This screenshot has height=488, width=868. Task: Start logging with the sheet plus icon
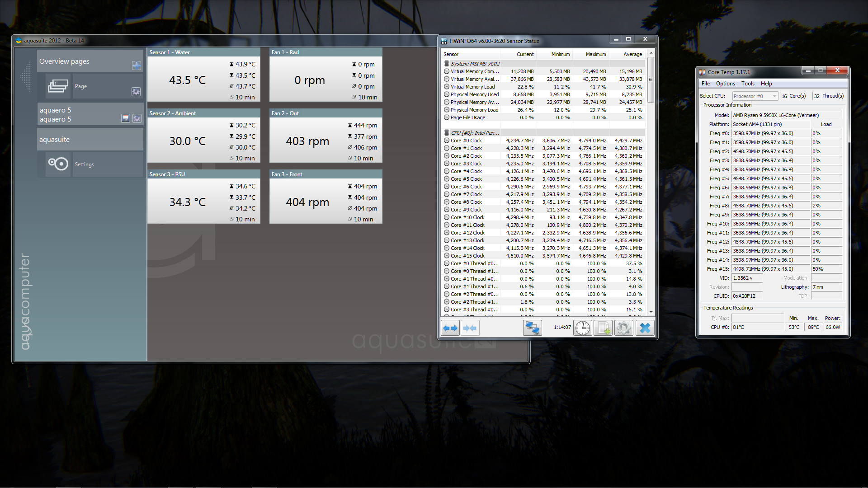[603, 328]
